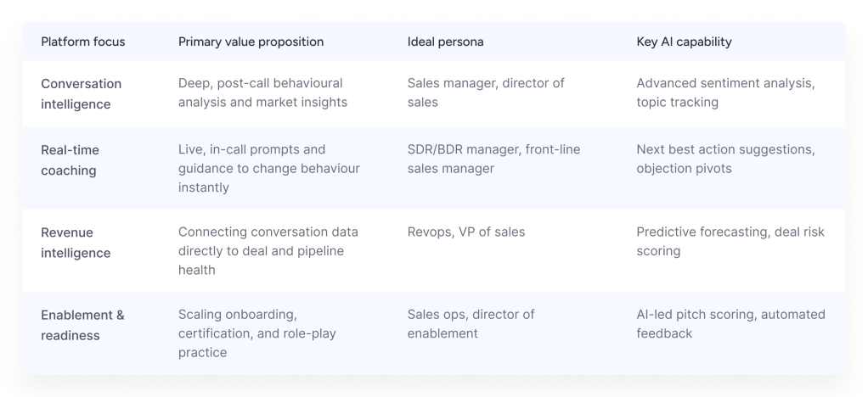Click the 'Ideal persona' column header
This screenshot has width=868, height=397.
[445, 42]
